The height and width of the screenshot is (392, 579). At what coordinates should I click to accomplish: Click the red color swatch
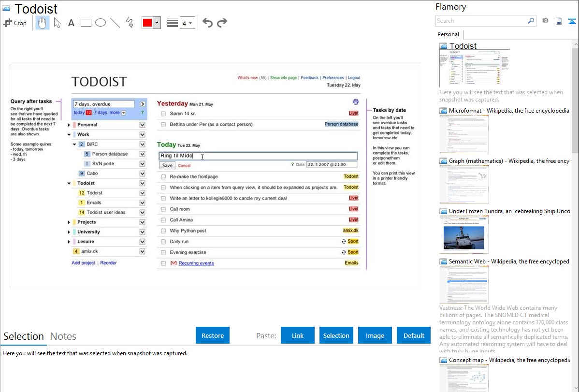pyautogui.click(x=147, y=23)
